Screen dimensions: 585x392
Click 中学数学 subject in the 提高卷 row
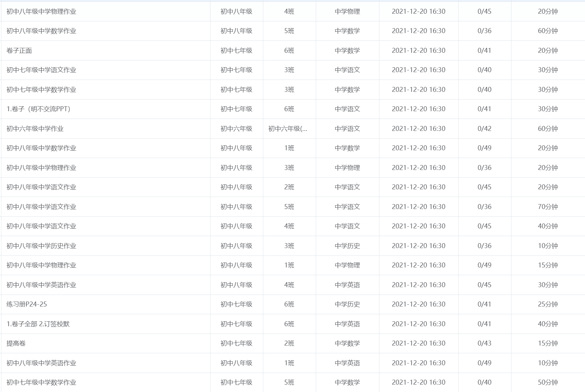pos(347,343)
